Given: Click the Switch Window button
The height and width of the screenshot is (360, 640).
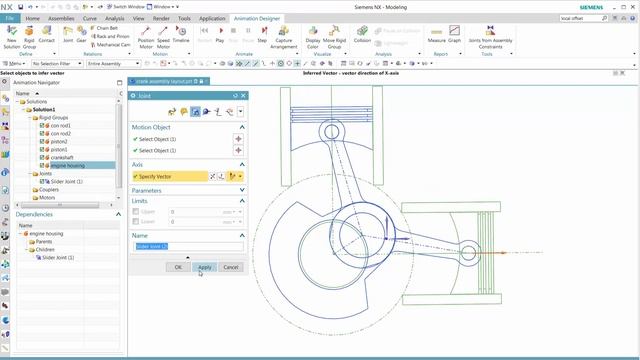Looking at the screenshot, I should pyautogui.click(x=126, y=7).
